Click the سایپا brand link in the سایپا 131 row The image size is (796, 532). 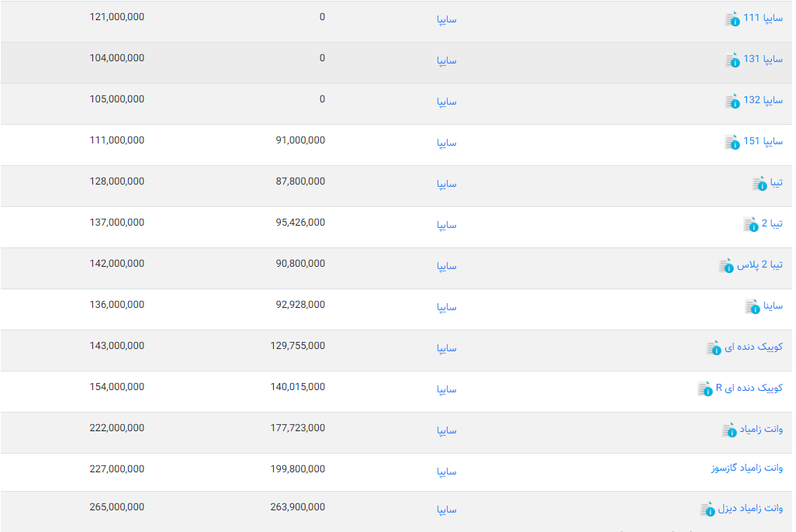point(447,60)
